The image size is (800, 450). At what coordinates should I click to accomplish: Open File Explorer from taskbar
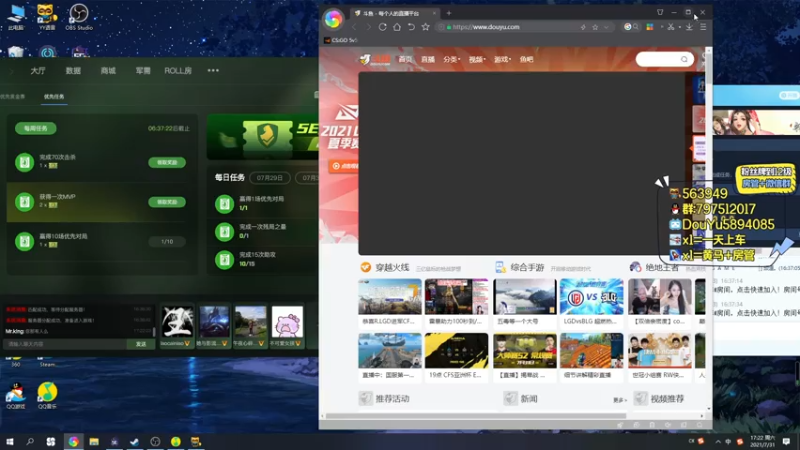[x=94, y=441]
